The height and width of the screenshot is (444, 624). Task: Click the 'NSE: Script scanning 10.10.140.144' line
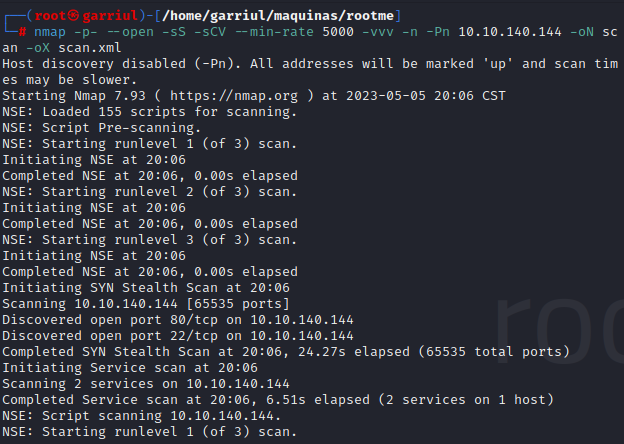[142, 416]
